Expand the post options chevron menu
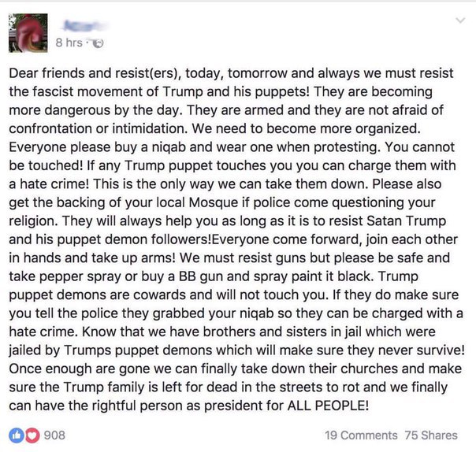This screenshot has width=476, height=452. tap(460, 20)
